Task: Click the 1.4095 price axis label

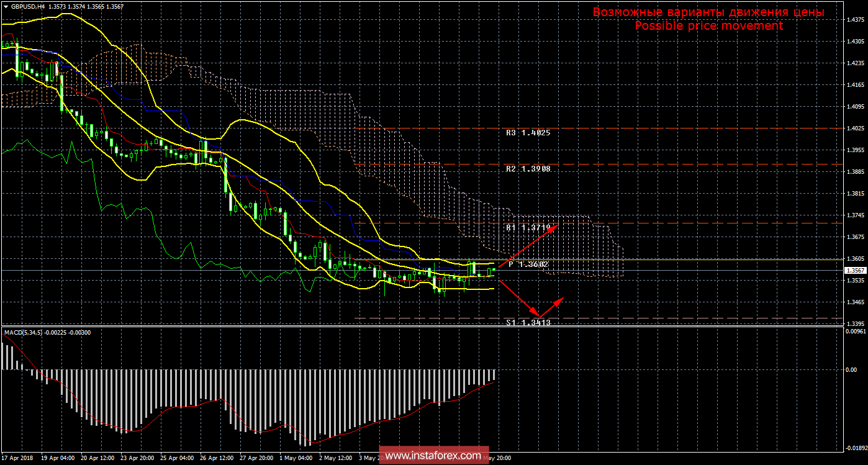Action: [855, 107]
